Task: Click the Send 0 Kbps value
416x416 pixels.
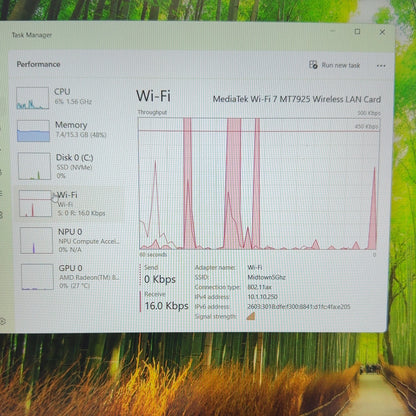Action: tap(160, 279)
